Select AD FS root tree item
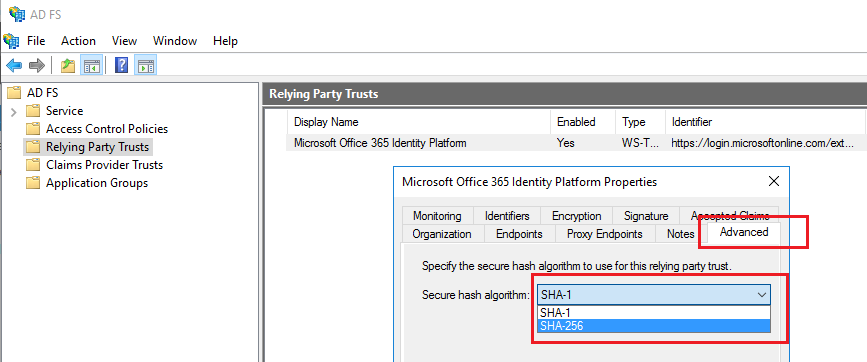 click(x=42, y=92)
